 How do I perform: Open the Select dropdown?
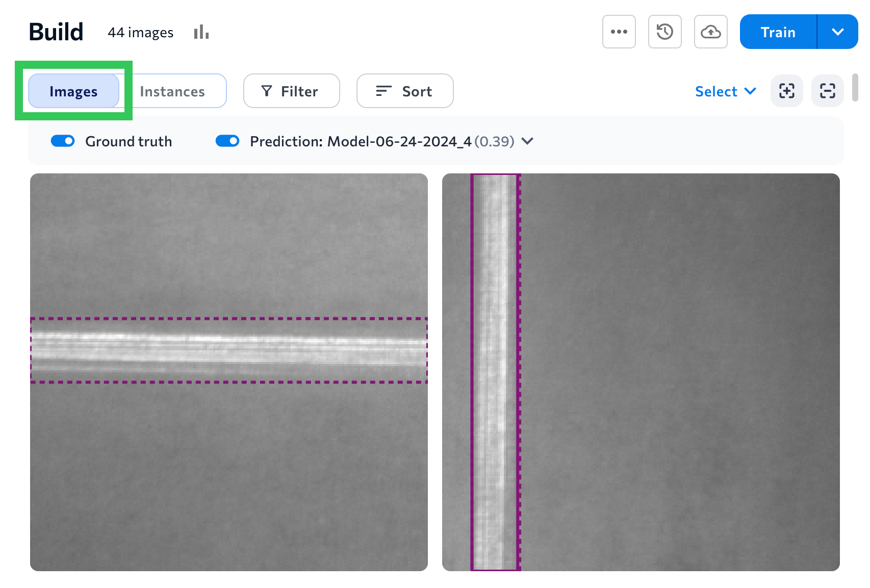[725, 91]
